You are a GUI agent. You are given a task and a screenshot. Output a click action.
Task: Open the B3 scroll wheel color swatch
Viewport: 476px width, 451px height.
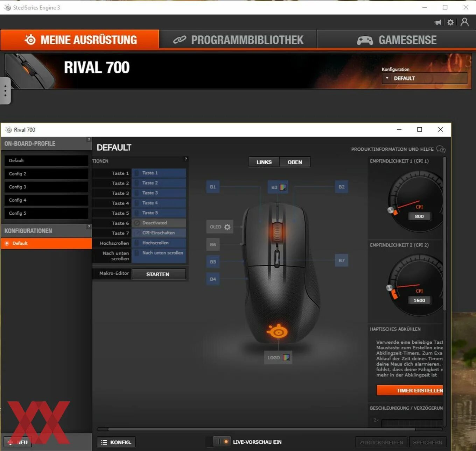283,187
